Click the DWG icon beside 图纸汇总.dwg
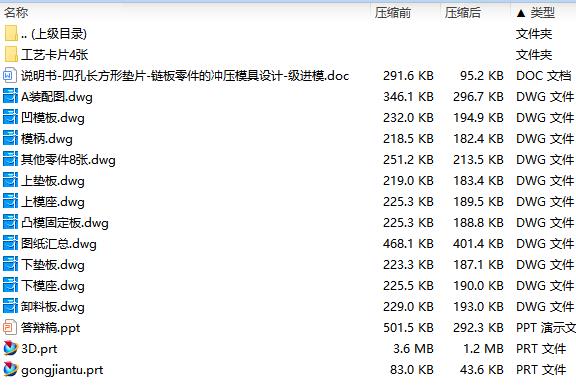Screen dimensions: 576x386 click(10, 243)
